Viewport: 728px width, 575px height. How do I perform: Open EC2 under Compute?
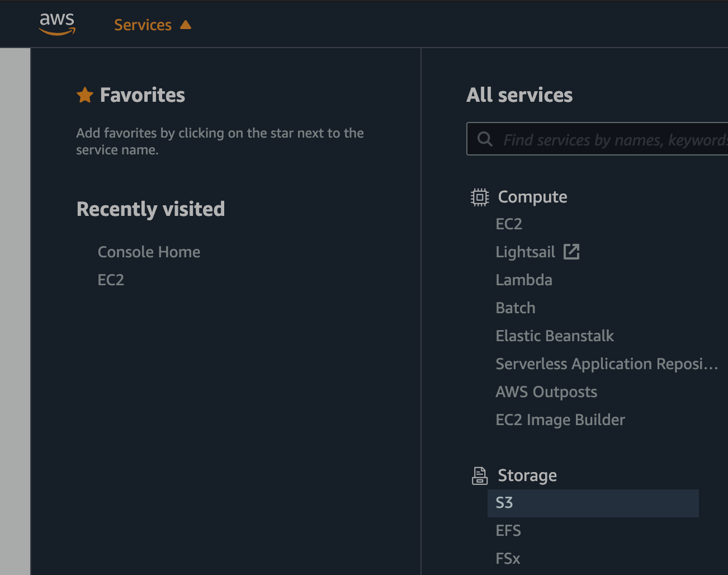click(x=509, y=224)
